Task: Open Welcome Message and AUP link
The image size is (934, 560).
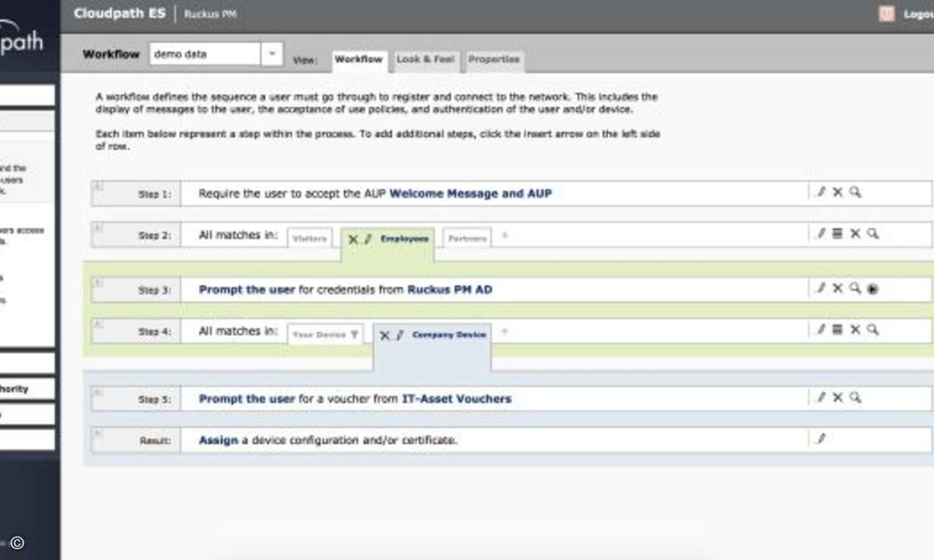Action: tap(471, 194)
